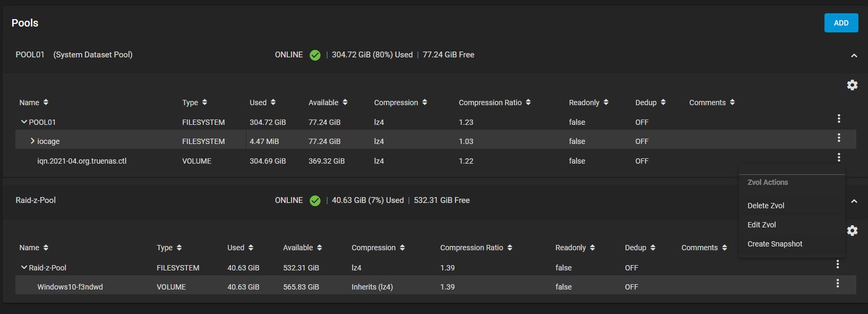Open three-dot menu for POOL01 dataset row

click(x=839, y=118)
